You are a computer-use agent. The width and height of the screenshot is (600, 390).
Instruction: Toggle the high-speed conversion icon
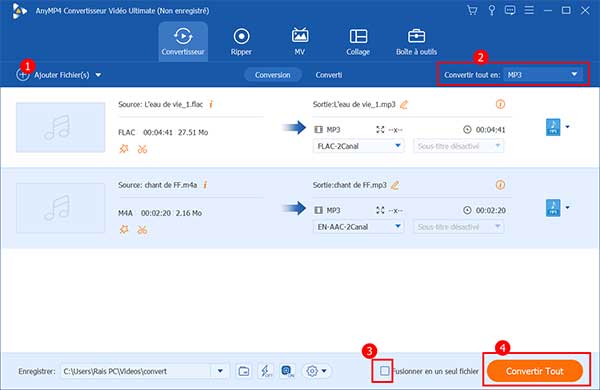click(287, 371)
